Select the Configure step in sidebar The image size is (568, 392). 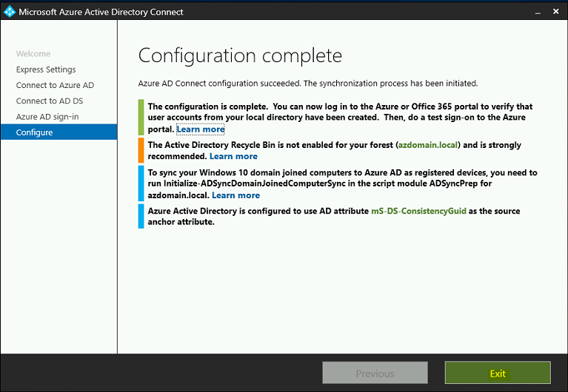point(59,132)
